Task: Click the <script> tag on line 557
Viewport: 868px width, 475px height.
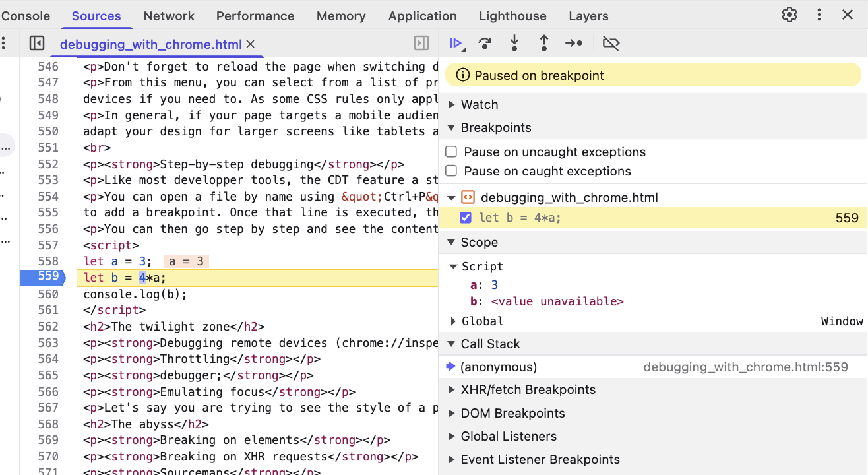Action: point(111,245)
